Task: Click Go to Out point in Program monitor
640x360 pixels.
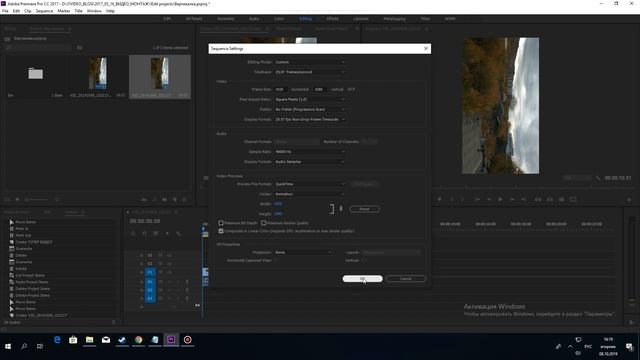Action: click(x=524, y=199)
